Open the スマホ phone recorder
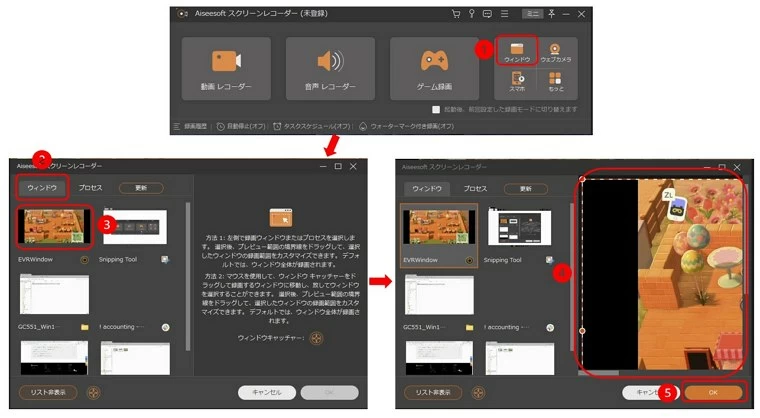760x418 pixels. pos(517,85)
